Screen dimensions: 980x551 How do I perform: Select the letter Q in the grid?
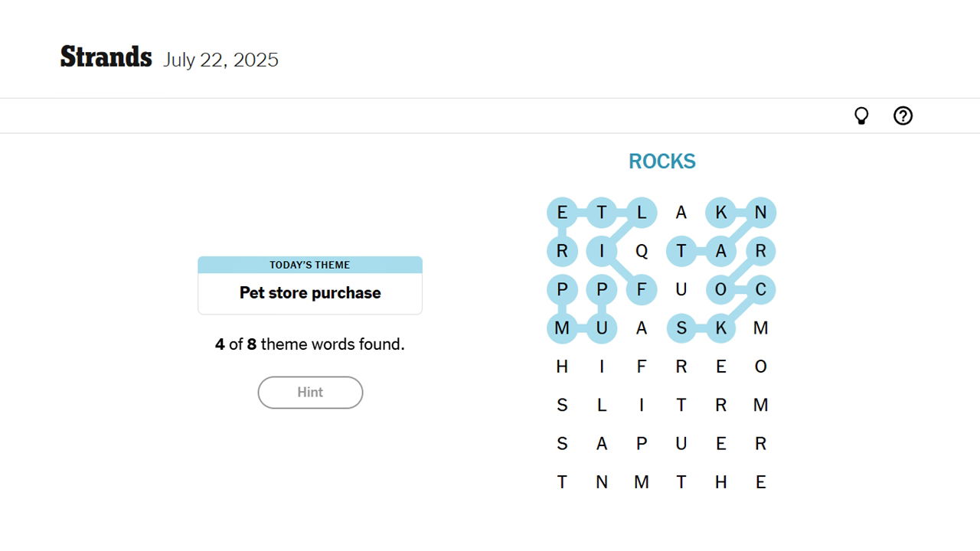(x=642, y=251)
